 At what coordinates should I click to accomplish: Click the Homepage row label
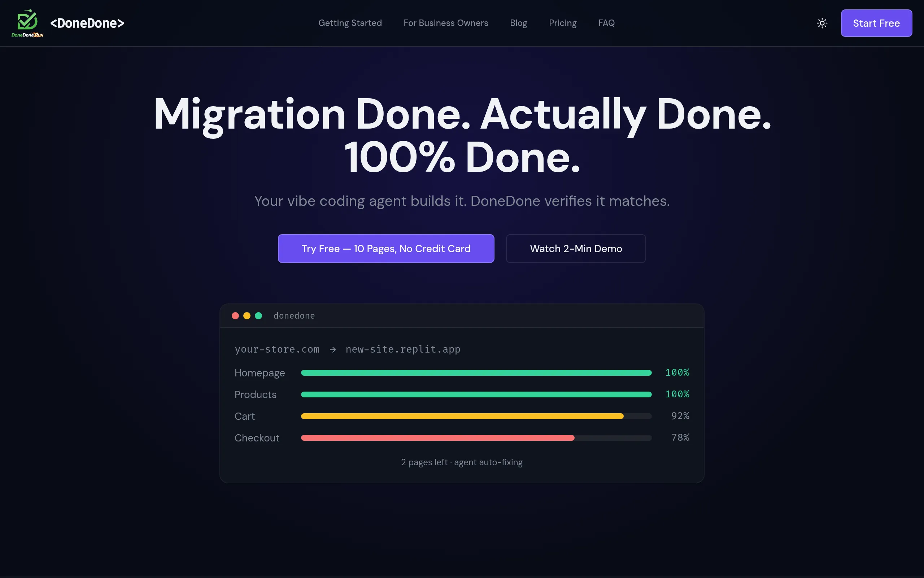[x=260, y=373]
